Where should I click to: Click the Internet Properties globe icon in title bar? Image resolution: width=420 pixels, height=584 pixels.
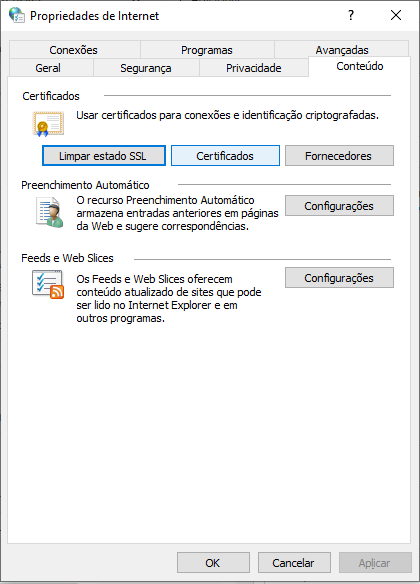17,15
